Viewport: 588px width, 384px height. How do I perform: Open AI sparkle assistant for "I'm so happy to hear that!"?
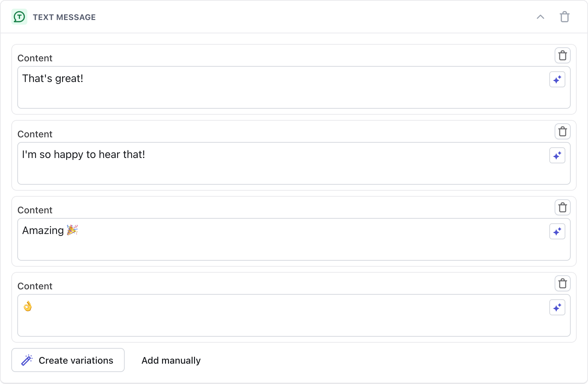click(x=557, y=155)
